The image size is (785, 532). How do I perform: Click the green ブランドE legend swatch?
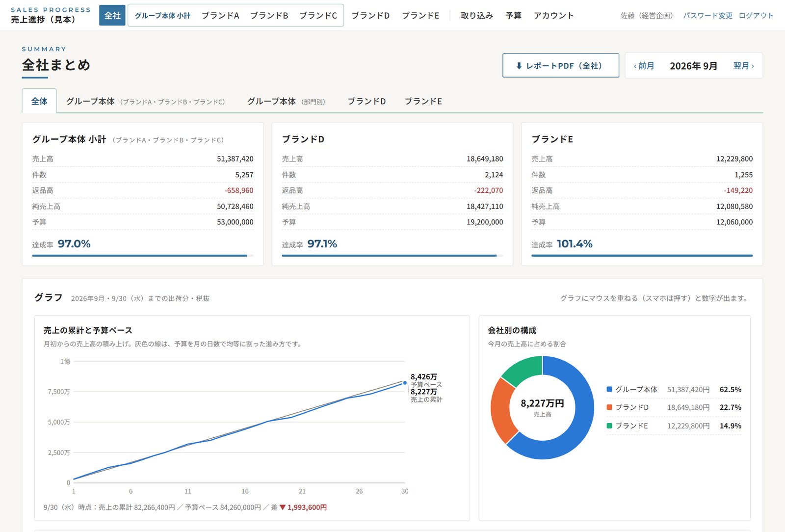[609, 426]
